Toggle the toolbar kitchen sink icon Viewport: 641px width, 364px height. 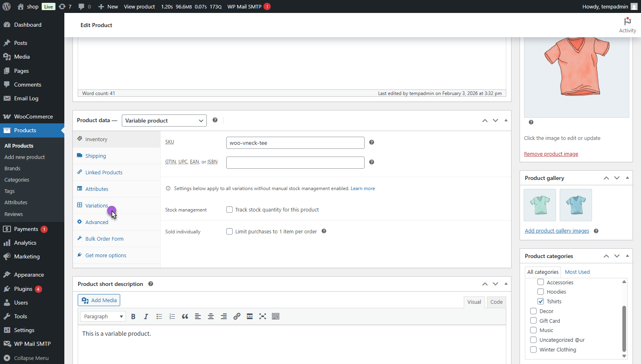tap(276, 317)
